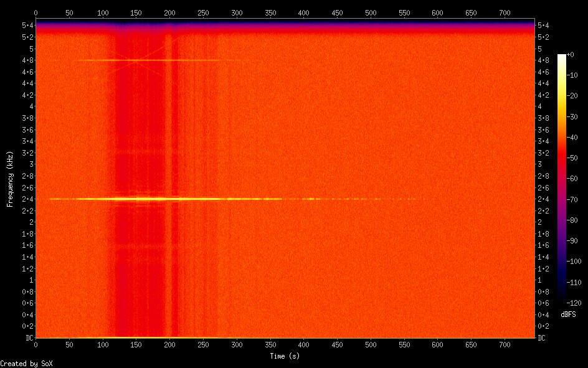
Task: Click the "Time (s)" axis label
Action: (x=286, y=356)
